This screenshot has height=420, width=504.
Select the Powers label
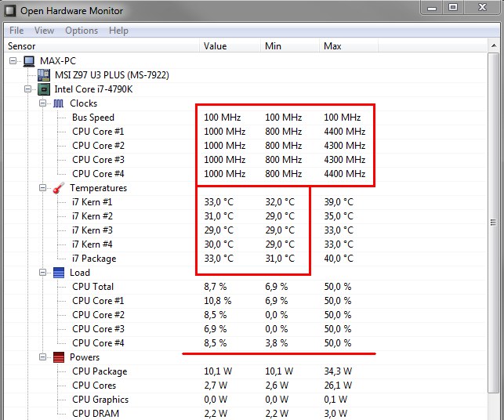pos(85,357)
